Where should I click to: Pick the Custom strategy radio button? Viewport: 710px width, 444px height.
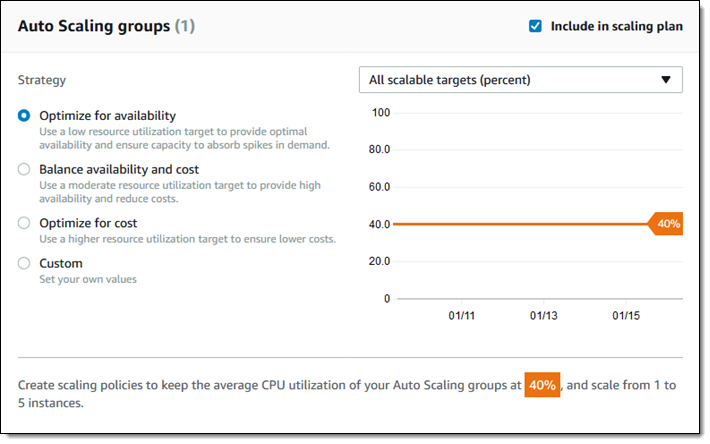coord(24,264)
